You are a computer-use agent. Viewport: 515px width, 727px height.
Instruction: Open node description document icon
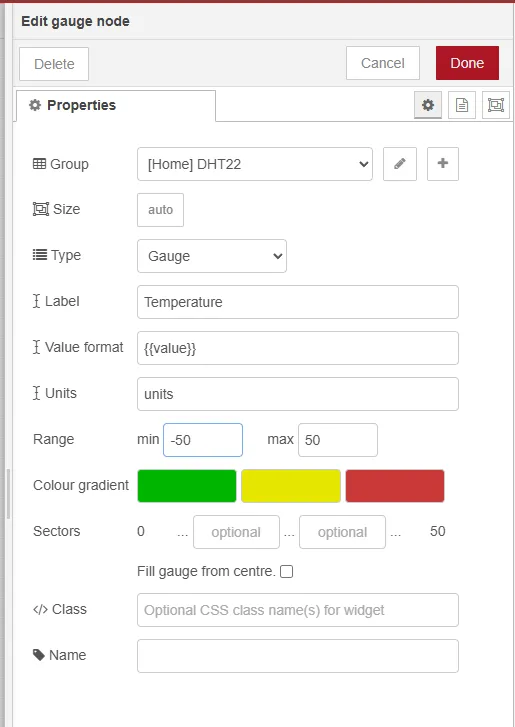point(462,105)
